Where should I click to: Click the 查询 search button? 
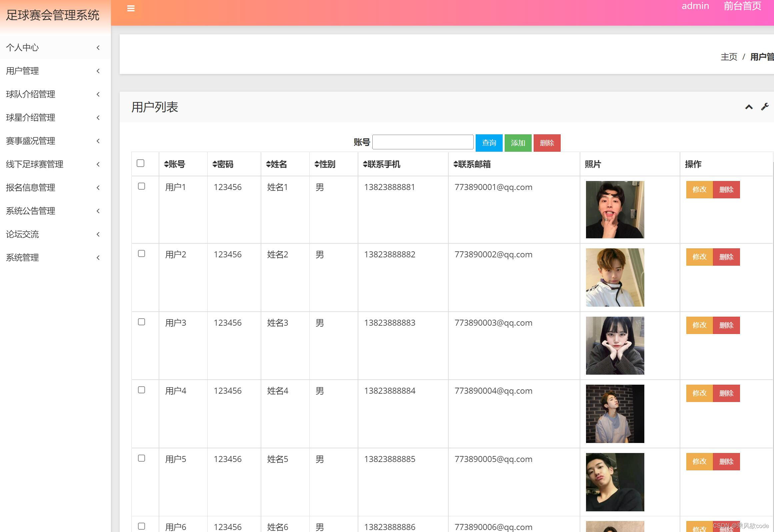coord(489,143)
